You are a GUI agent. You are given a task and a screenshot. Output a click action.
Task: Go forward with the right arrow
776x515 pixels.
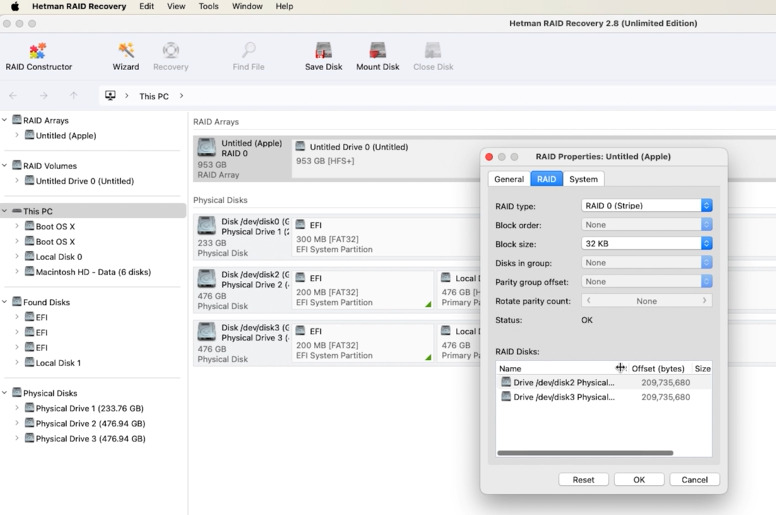point(44,96)
